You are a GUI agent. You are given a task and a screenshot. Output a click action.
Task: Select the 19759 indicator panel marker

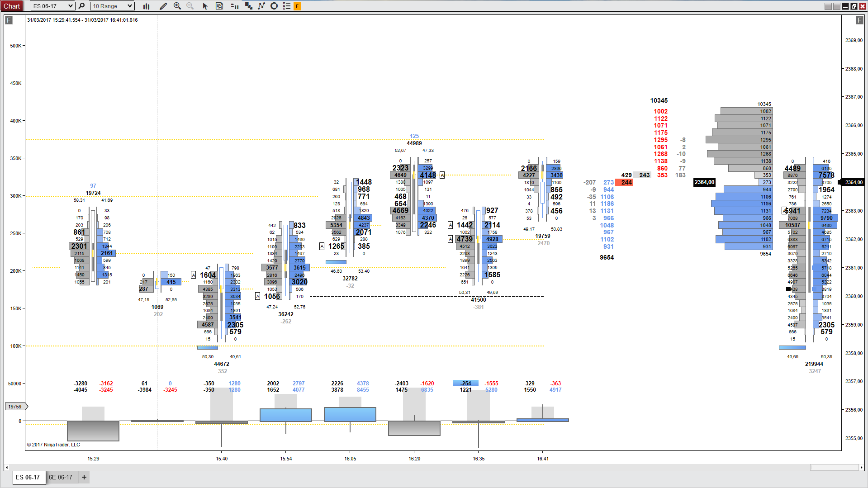16,407
